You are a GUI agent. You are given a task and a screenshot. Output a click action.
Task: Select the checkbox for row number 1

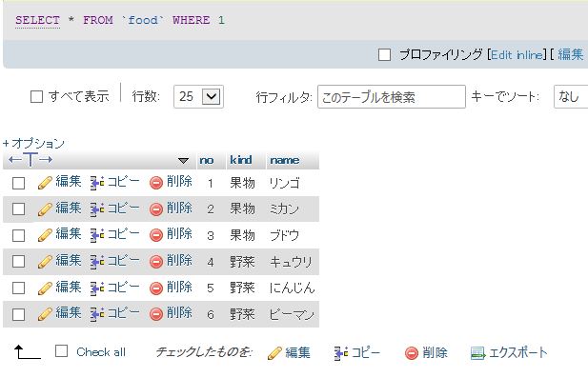(18, 183)
